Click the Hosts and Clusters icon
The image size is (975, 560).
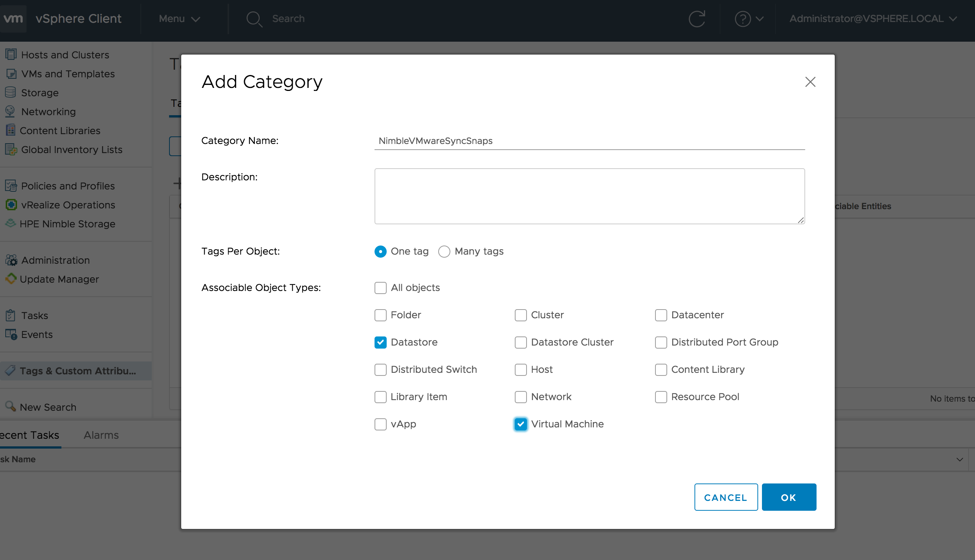[x=11, y=55]
